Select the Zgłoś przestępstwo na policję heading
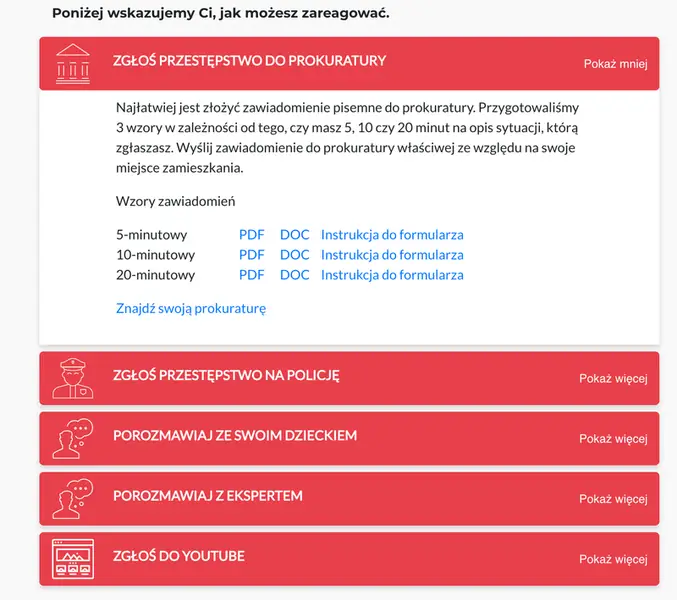677x600 pixels. tap(226, 375)
